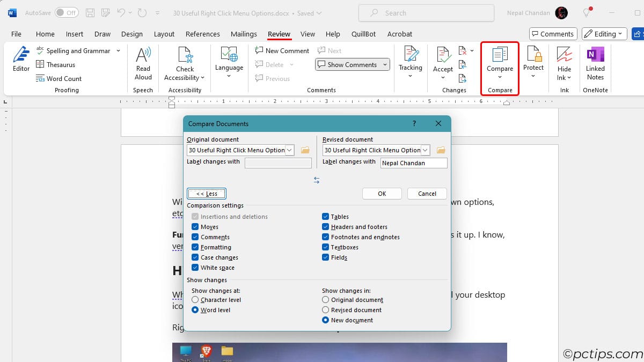Select the Character level radio button
644x362 pixels.
(195, 300)
